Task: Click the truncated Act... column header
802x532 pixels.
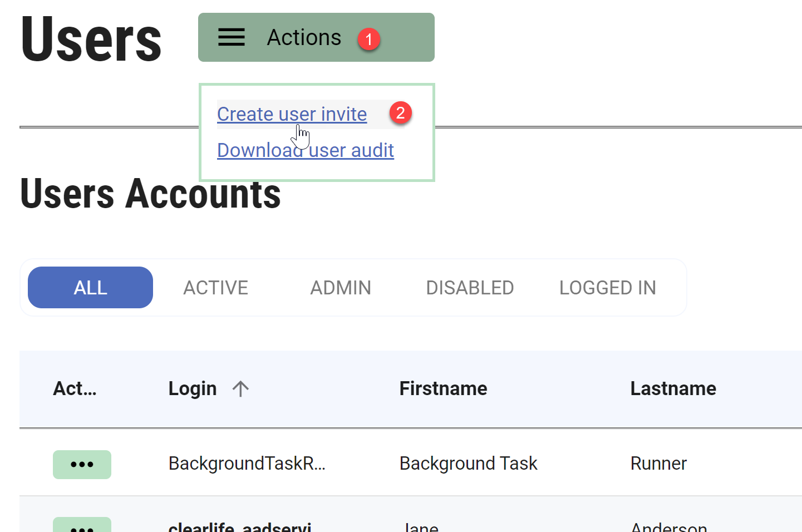Action: 75,388
